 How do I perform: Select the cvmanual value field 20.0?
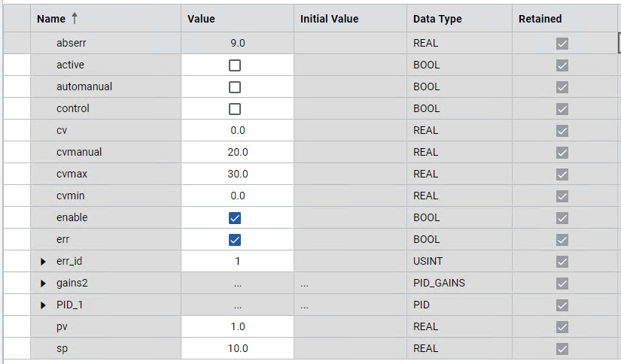(238, 152)
